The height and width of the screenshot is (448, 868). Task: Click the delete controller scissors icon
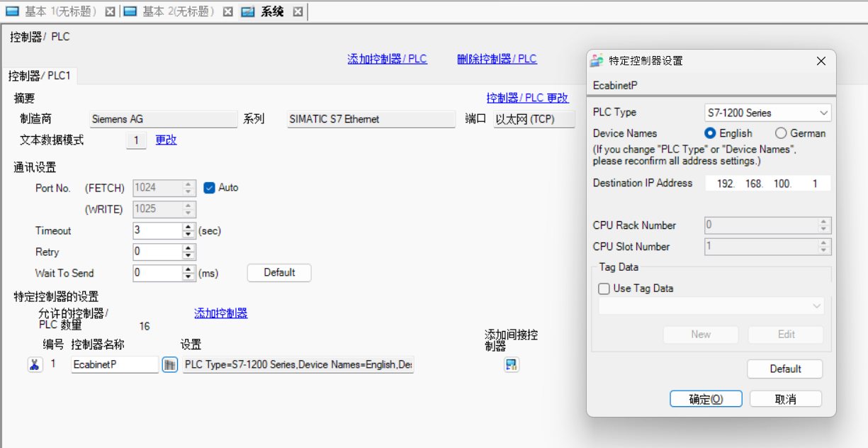[x=35, y=365]
